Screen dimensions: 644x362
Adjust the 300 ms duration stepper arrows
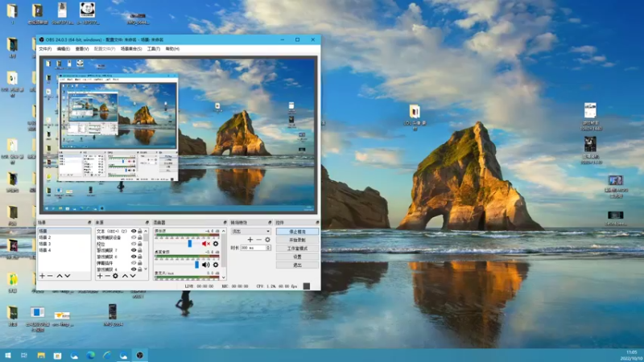[268, 248]
